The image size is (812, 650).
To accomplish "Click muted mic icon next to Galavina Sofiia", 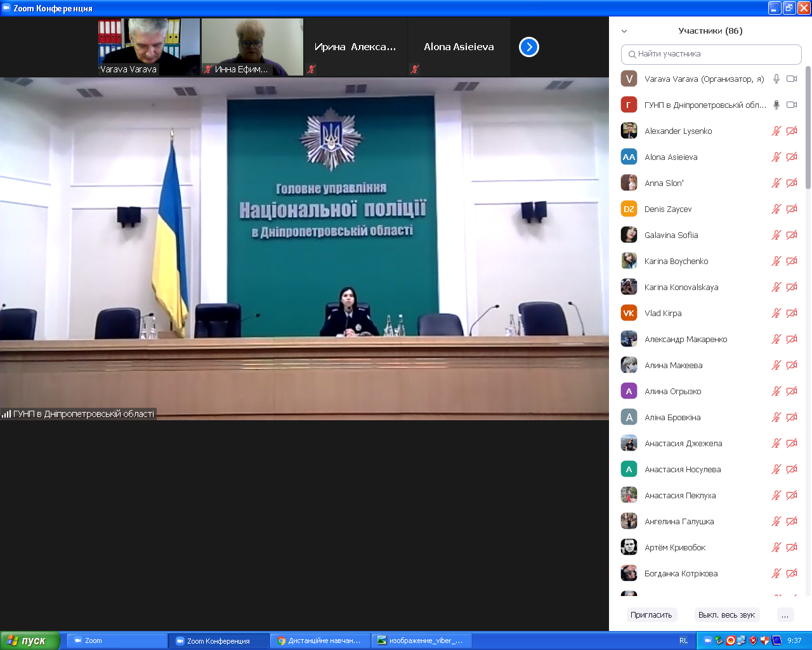I will tap(776, 235).
